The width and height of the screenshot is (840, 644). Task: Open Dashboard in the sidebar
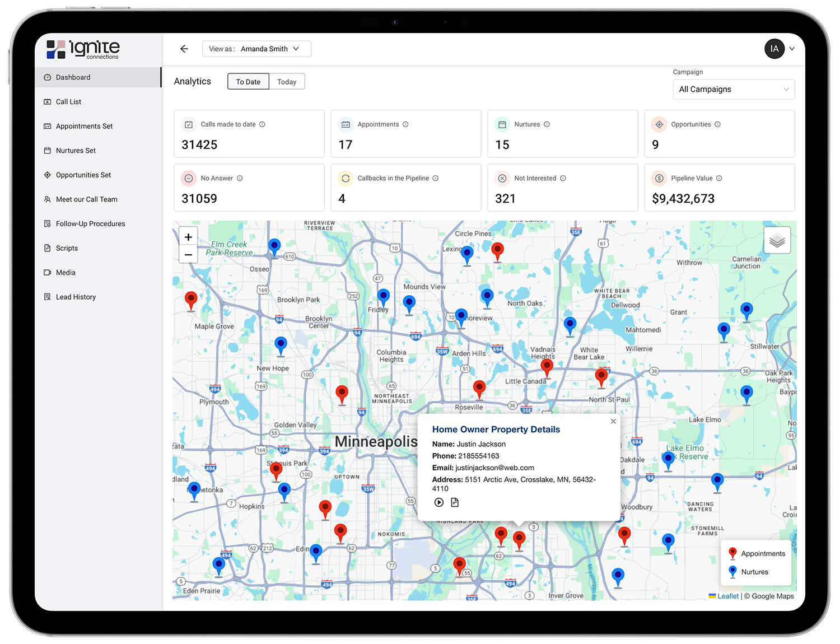click(98, 77)
